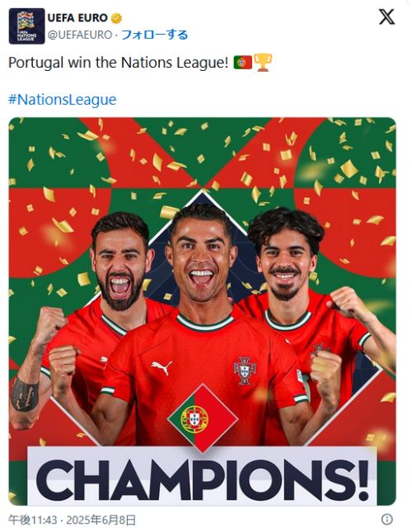Click the Puma logo on center jersey
Image resolution: width=412 pixels, height=532 pixels.
click(162, 367)
